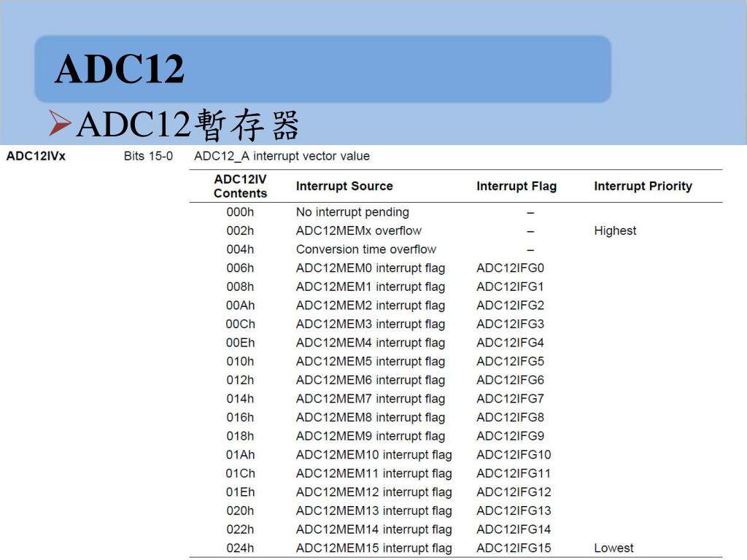
Task: Select the Bits 15-0 label
Action: tap(148, 156)
